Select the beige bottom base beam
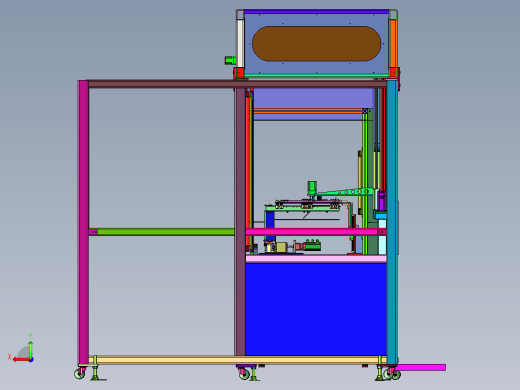520x390 pixels. [x=237, y=360]
